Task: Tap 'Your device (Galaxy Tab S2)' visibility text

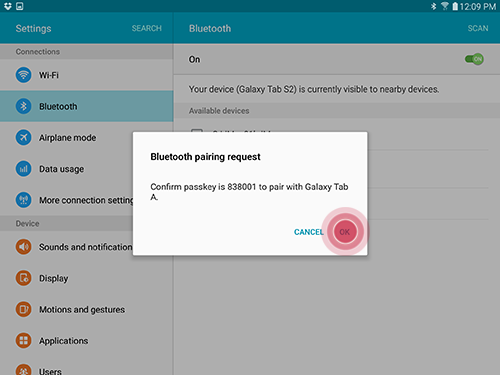Action: (314, 89)
